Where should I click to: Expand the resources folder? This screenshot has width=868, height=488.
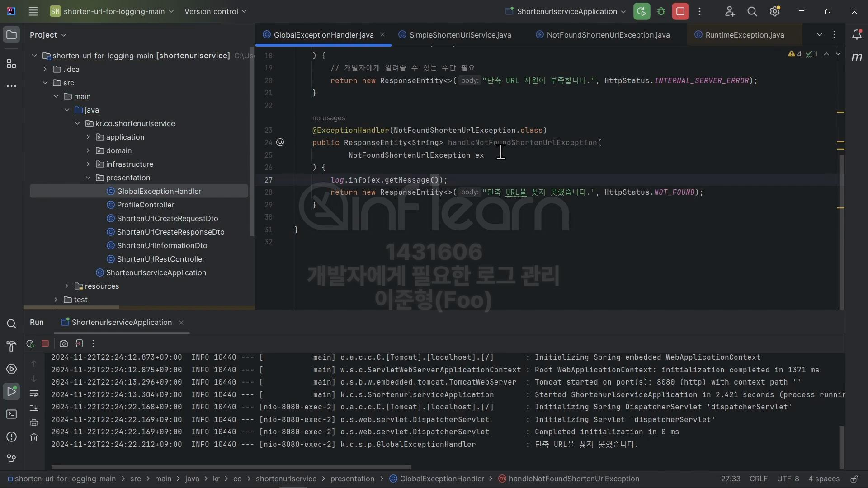click(x=67, y=286)
